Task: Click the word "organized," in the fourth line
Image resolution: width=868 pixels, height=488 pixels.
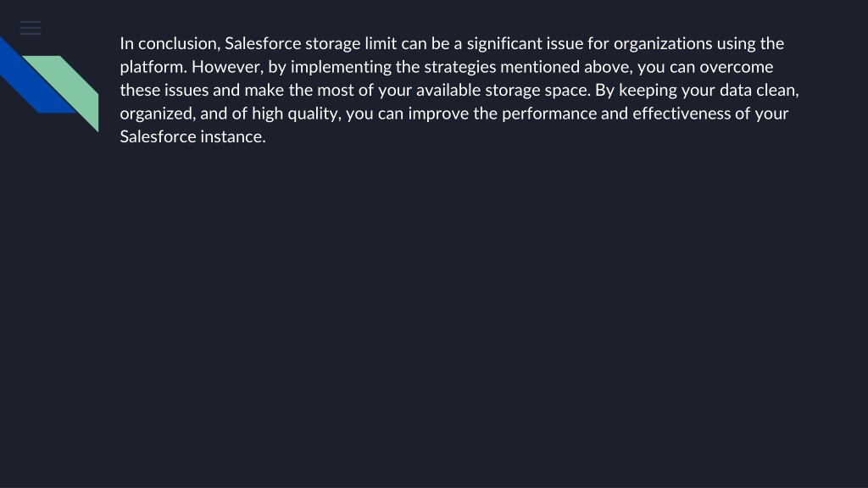Action: (x=158, y=114)
